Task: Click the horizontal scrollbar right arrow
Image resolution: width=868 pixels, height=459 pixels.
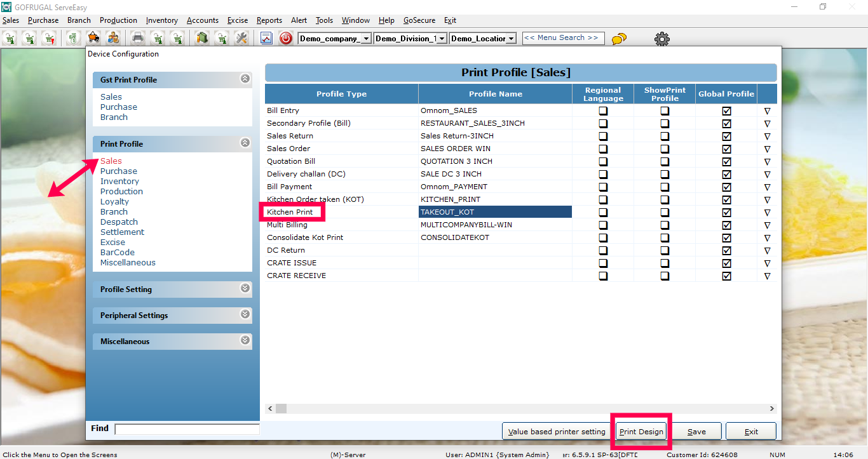Action: (772, 409)
